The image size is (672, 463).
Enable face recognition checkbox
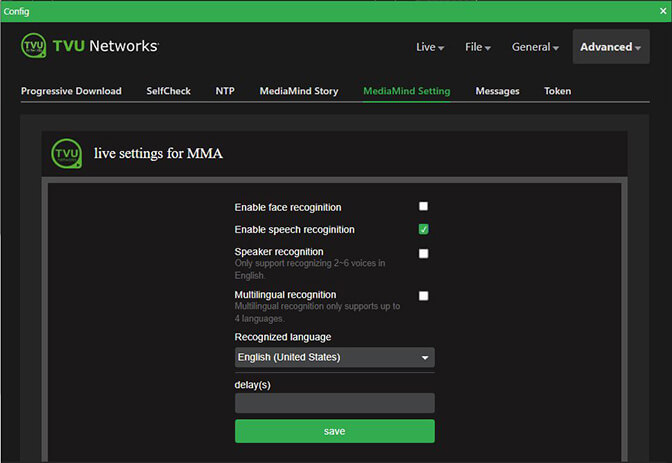click(x=423, y=207)
